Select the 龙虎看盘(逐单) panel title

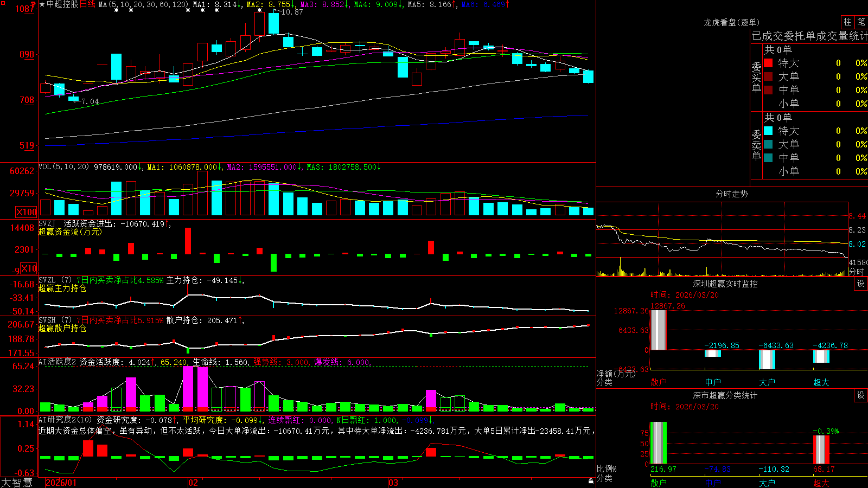pos(731,22)
